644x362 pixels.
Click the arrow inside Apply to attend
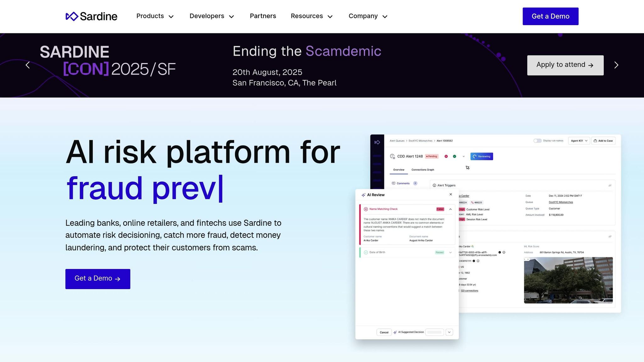pos(591,65)
